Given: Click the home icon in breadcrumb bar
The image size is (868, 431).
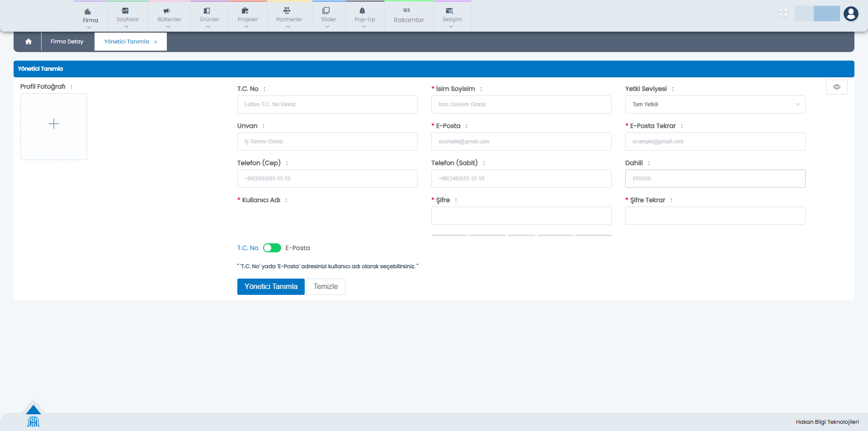Looking at the screenshot, I should click(x=28, y=42).
